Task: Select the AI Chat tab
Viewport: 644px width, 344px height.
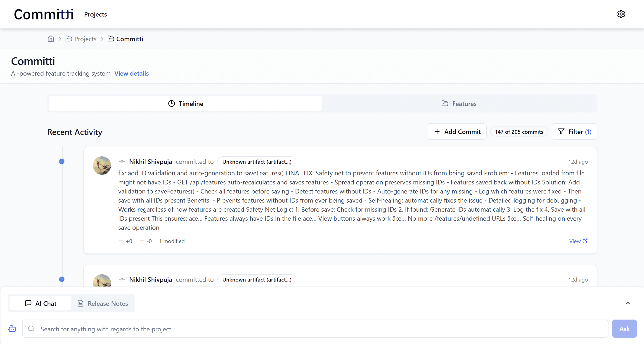Action: (40, 303)
